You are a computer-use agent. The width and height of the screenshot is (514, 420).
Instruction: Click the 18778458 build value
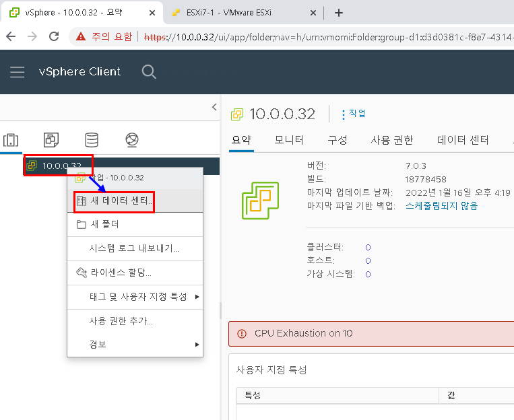click(426, 179)
